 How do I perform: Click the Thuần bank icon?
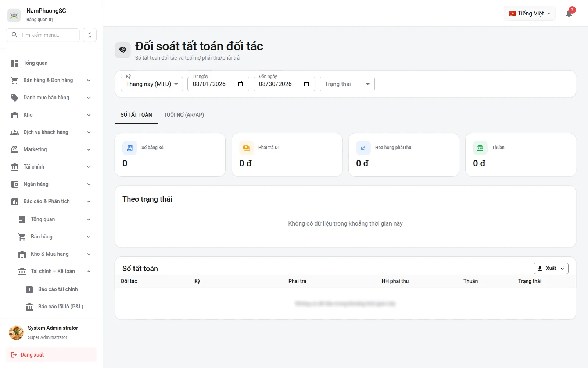[x=480, y=148]
